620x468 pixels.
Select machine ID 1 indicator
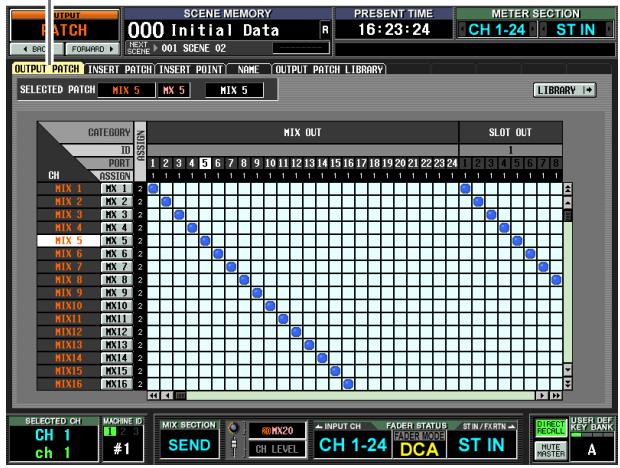[110, 432]
